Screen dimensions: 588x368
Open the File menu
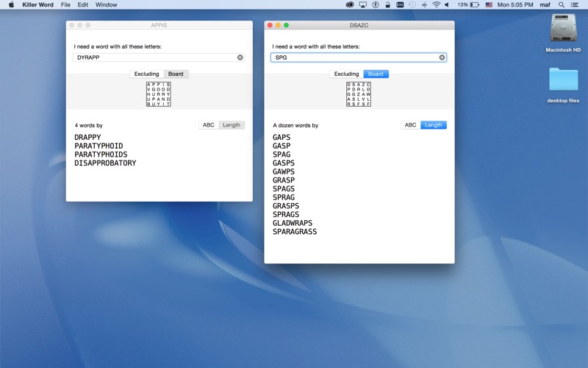[x=65, y=4]
